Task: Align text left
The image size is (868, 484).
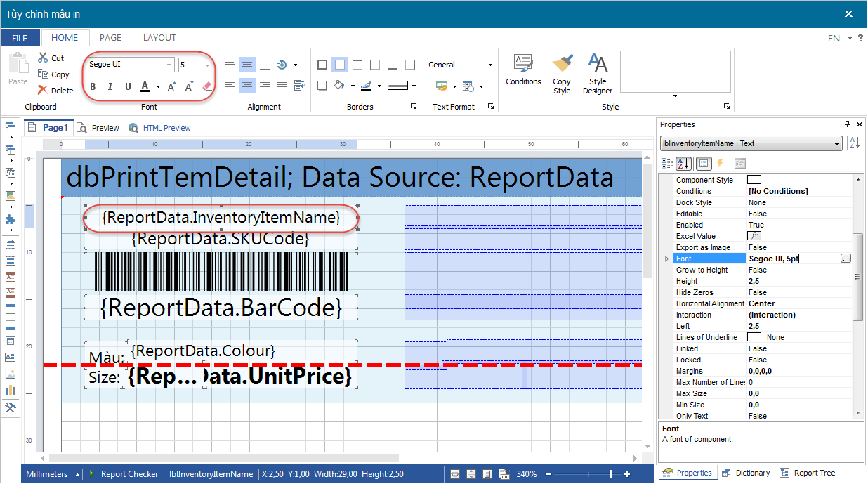Action: [x=229, y=86]
